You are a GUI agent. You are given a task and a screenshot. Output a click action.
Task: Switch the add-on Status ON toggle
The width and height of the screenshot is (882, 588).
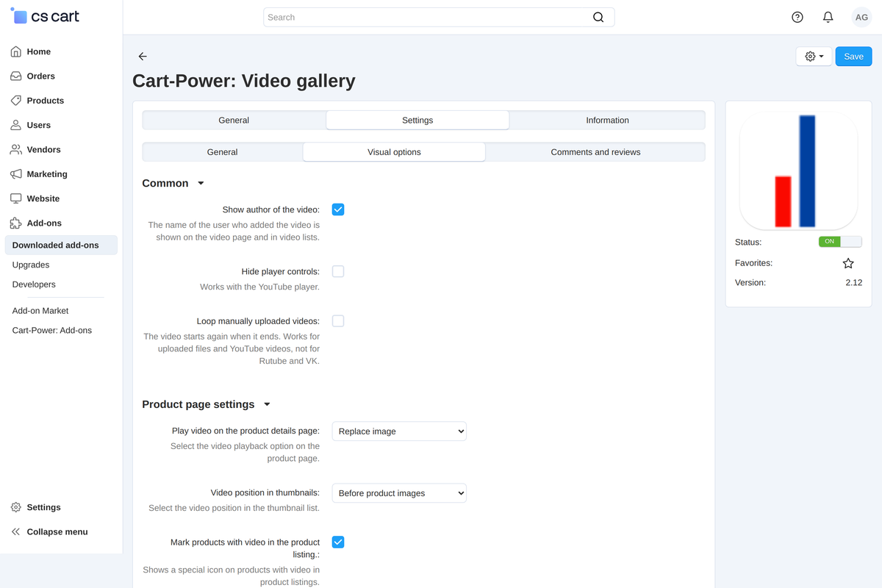pyautogui.click(x=840, y=242)
